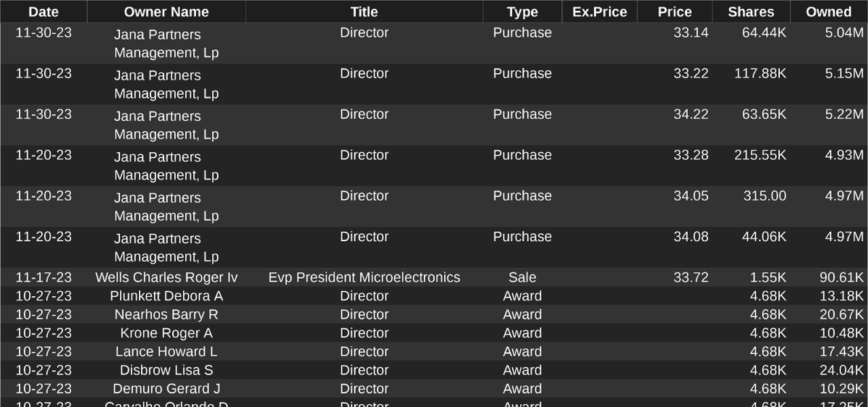This screenshot has width=868, height=407.
Task: Click the Shares column header
Action: (x=751, y=12)
